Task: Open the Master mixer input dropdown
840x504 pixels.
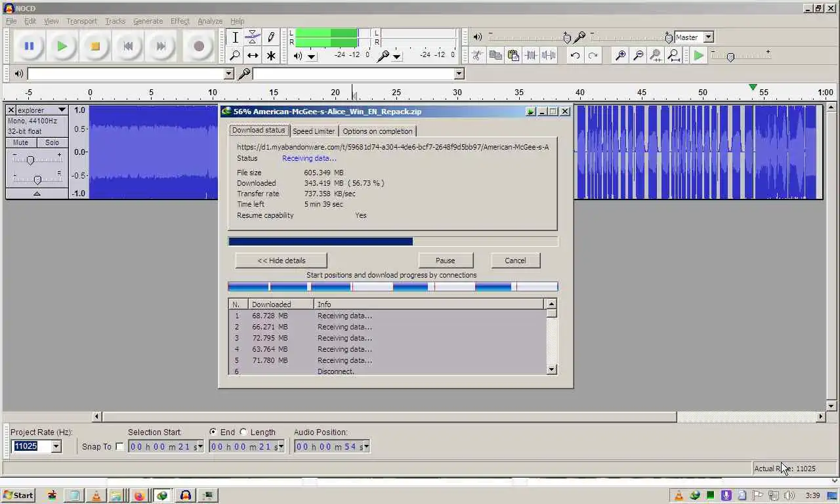Action: point(708,37)
